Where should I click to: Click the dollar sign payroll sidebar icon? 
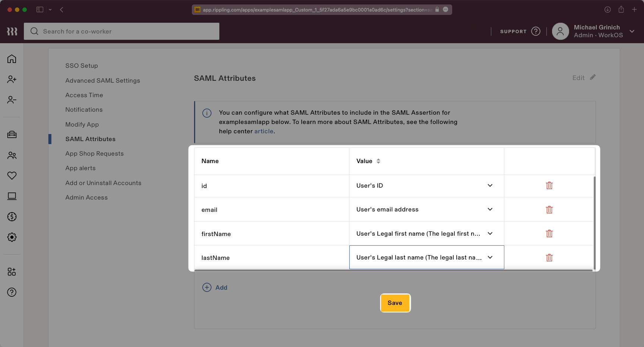[12, 217]
